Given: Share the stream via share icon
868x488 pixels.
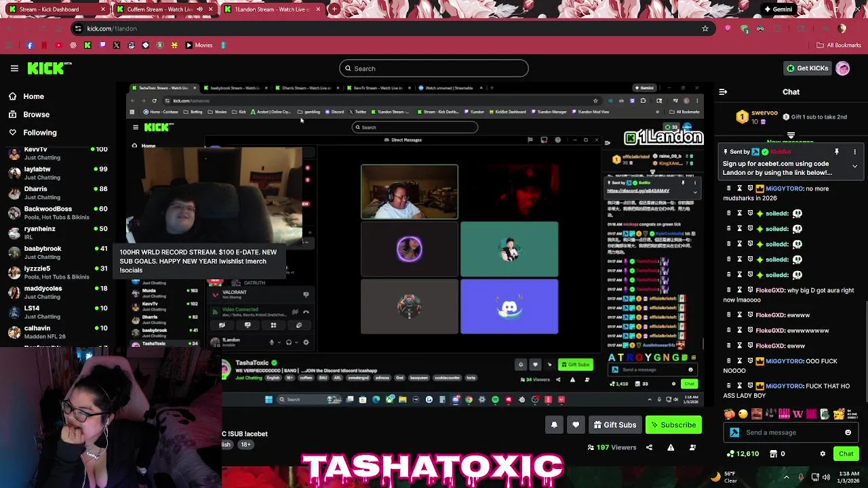Looking at the screenshot, I should 649,447.
